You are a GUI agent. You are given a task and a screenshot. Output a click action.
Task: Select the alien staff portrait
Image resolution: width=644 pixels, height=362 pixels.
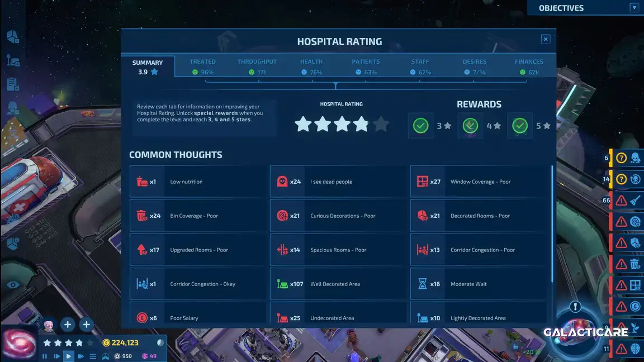(x=49, y=325)
